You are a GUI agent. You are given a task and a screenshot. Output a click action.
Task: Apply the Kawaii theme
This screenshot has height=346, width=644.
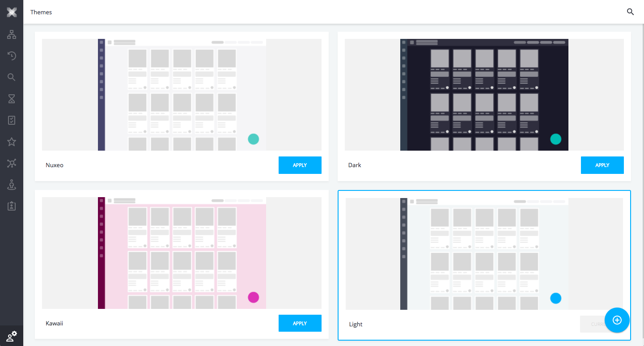(300, 323)
